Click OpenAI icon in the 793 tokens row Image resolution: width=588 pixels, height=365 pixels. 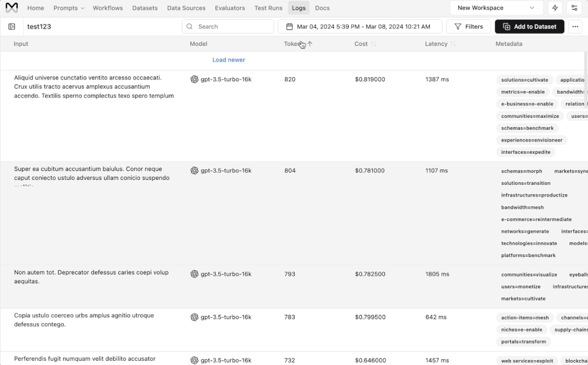tap(194, 274)
